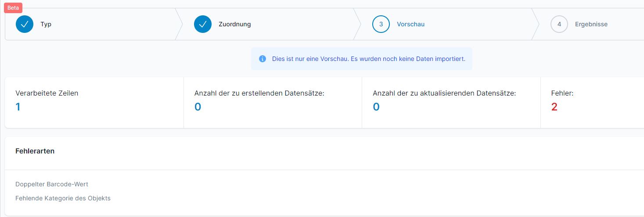Click the checkmark circle for Zuordnung step
This screenshot has width=644, height=217.
tap(203, 24)
